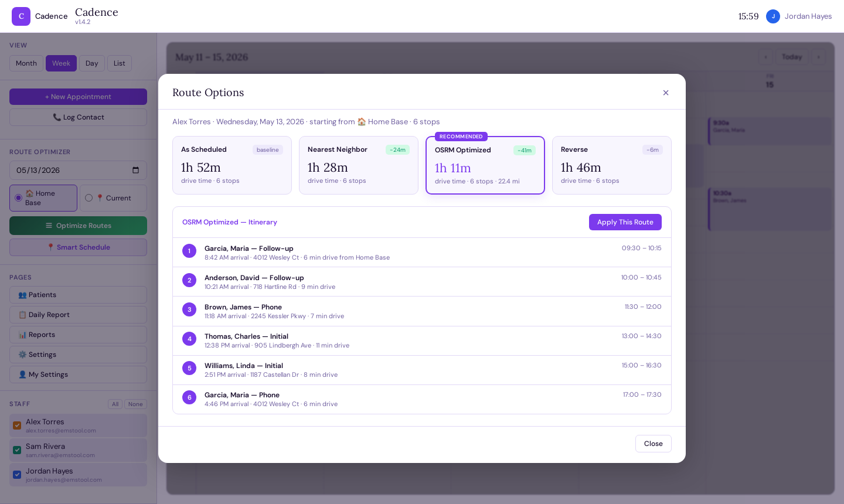Click the 17:00 – 17:30 time slot
The height and width of the screenshot is (504, 844).
click(x=642, y=395)
